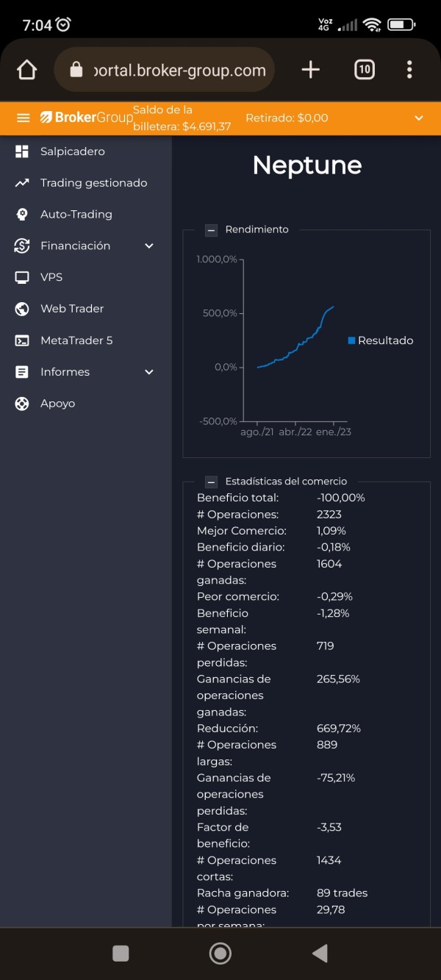The image size is (441, 980).
Task: Expand the orange wallet balance bar chevron
Action: click(x=419, y=118)
